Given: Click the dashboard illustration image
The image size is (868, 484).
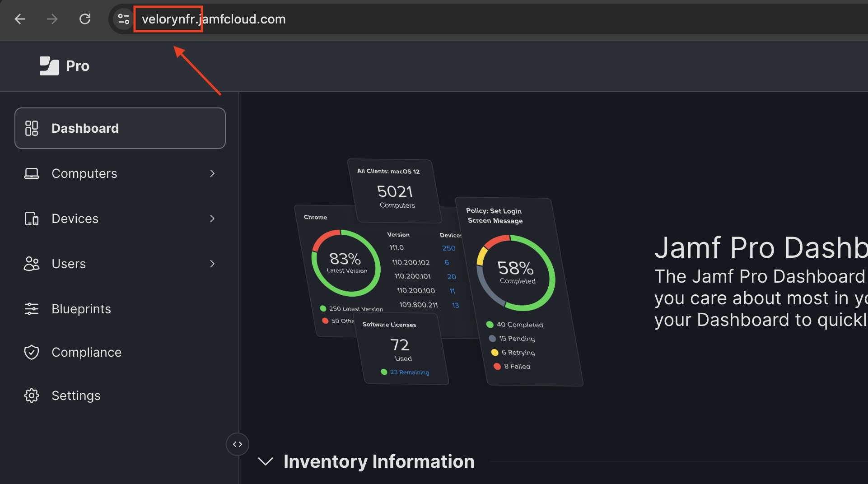Looking at the screenshot, I should pyautogui.click(x=439, y=272).
